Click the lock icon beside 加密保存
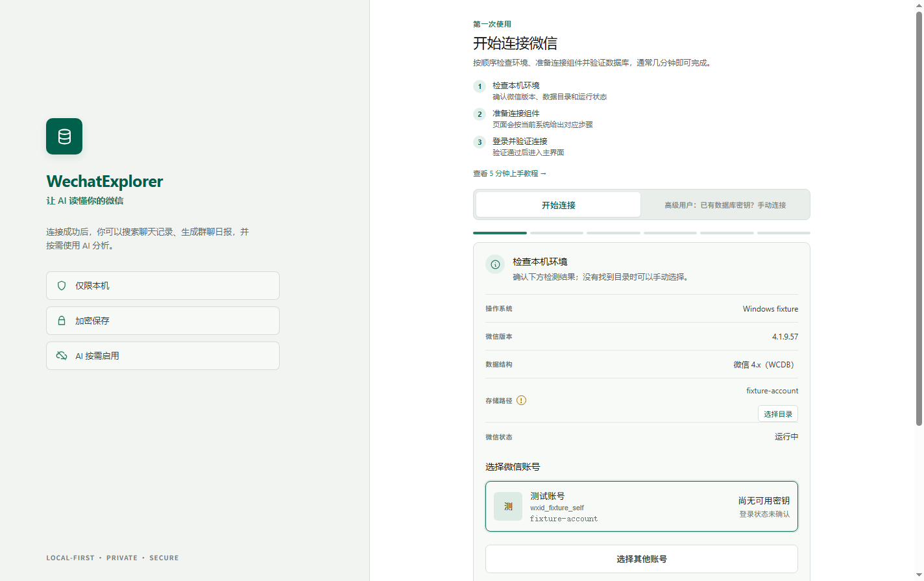924x581 pixels. pyautogui.click(x=62, y=321)
